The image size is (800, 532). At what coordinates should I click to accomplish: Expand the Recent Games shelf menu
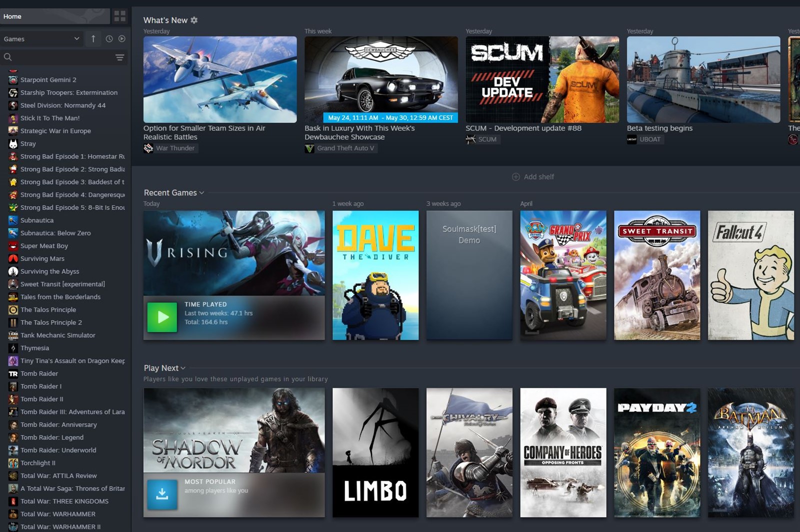[x=201, y=192]
